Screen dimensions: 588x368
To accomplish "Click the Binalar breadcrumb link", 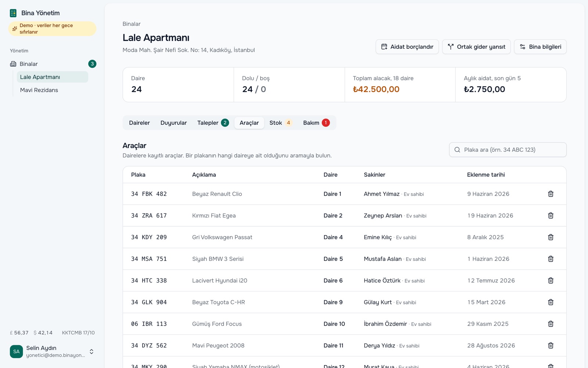I will 132,24.
